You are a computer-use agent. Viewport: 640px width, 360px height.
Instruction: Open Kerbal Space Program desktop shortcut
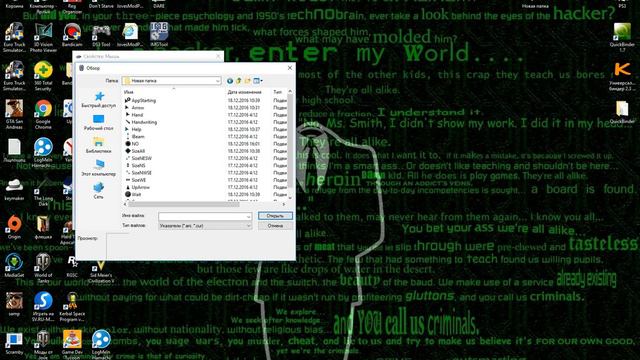pos(72,307)
